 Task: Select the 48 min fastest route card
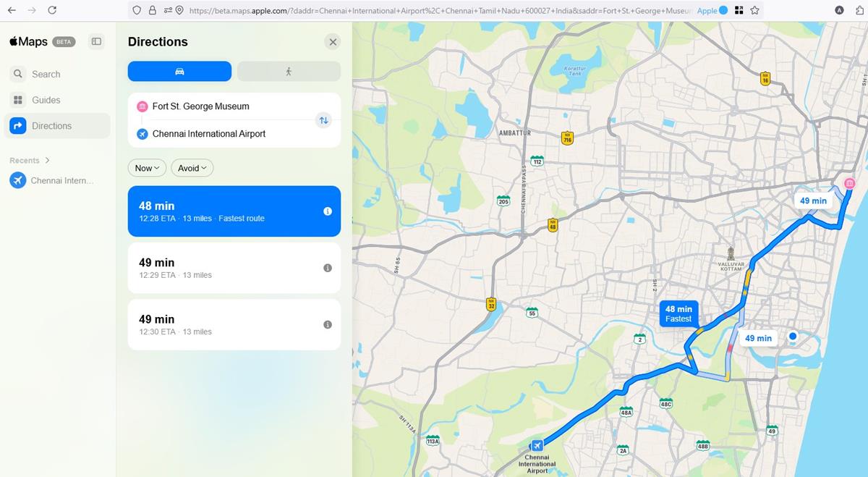click(234, 211)
